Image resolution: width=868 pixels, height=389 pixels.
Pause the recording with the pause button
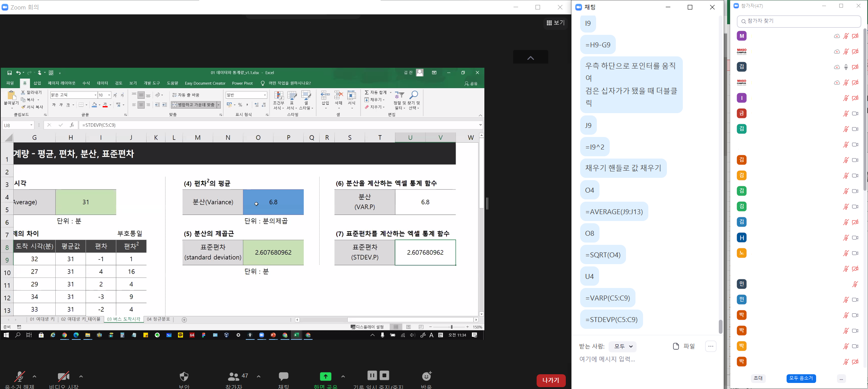point(372,375)
